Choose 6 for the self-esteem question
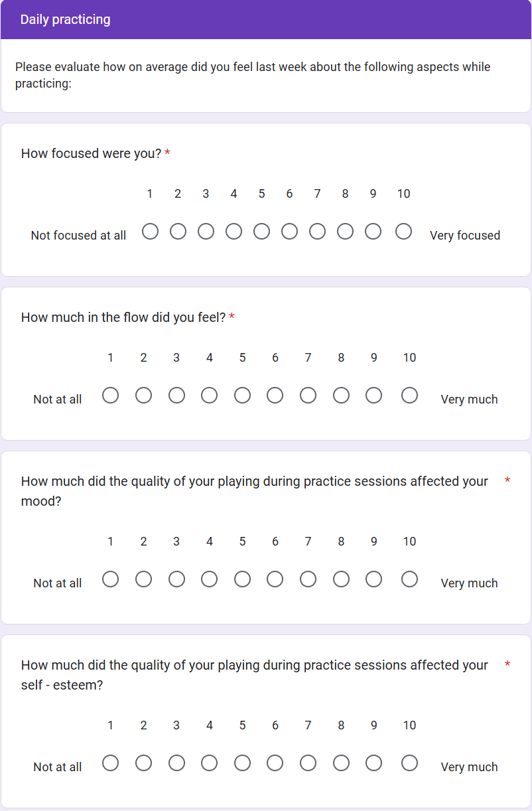532x811 pixels. pos(275,763)
